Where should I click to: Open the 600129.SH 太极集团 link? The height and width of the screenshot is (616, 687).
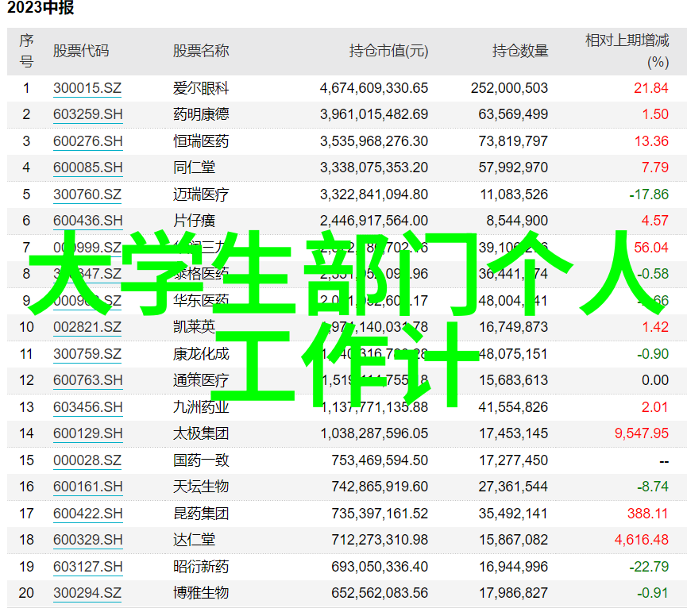pyautogui.click(x=88, y=433)
